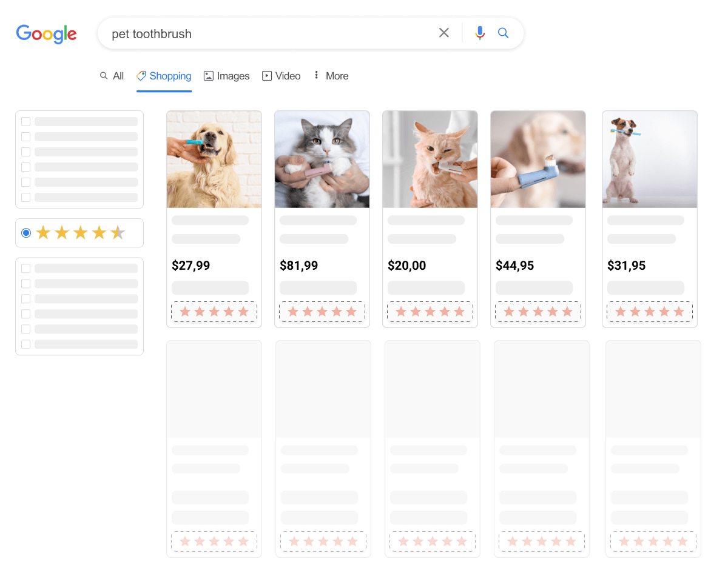Switch to the All tab
The image size is (728, 576).
[x=112, y=76]
